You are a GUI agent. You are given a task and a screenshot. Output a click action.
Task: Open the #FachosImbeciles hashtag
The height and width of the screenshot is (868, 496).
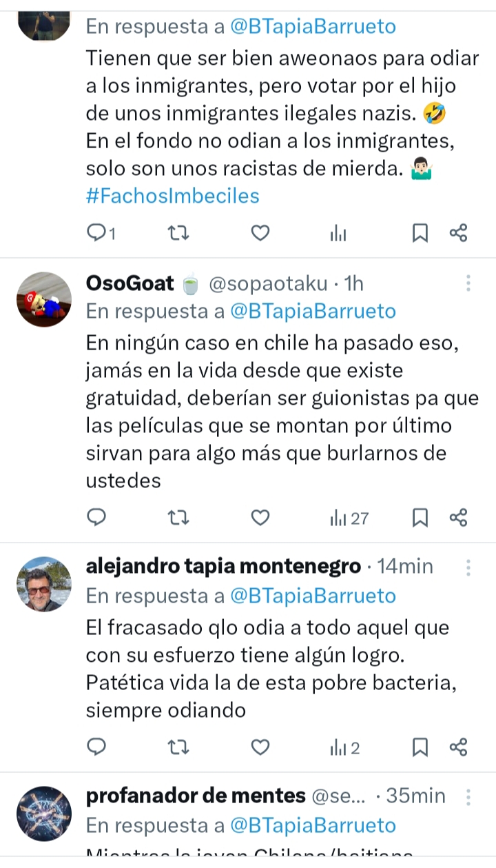173,195
